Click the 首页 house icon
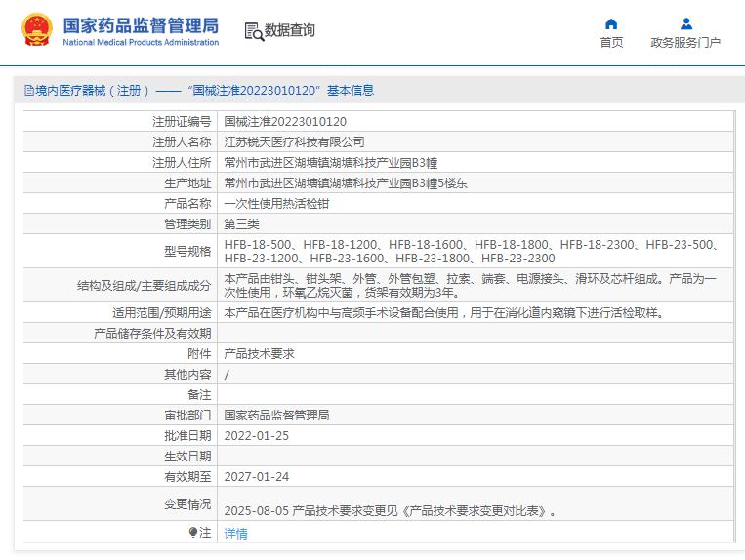745x560 pixels. click(x=611, y=23)
